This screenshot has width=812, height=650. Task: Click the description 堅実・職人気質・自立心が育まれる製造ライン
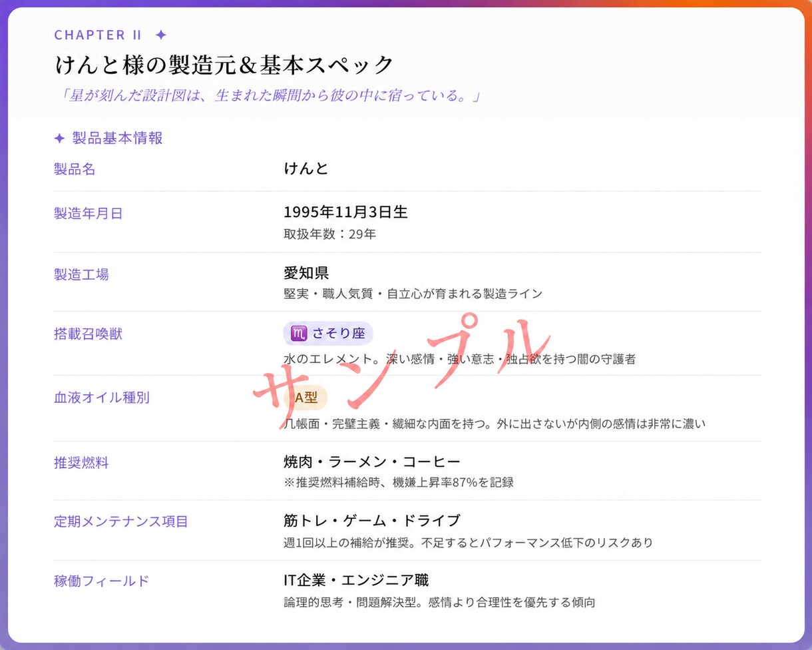pyautogui.click(x=413, y=294)
